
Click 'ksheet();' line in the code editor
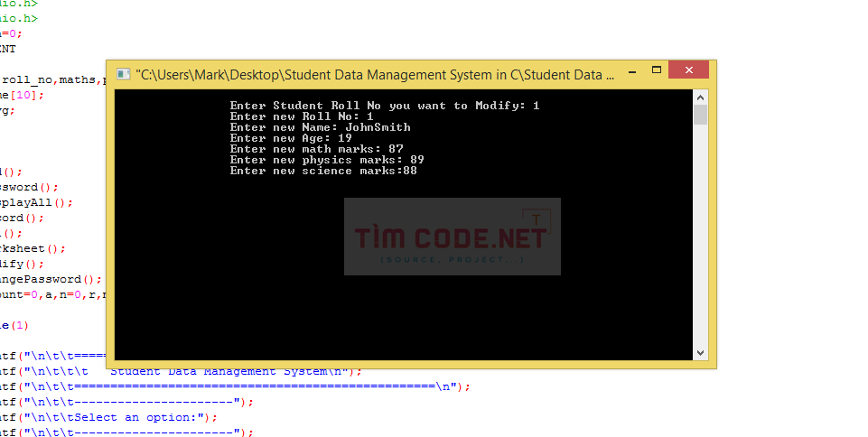tap(33, 249)
